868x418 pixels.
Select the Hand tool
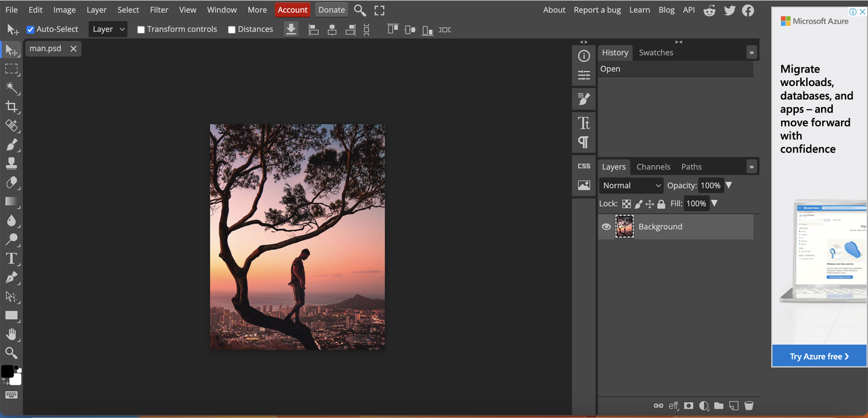coord(12,335)
